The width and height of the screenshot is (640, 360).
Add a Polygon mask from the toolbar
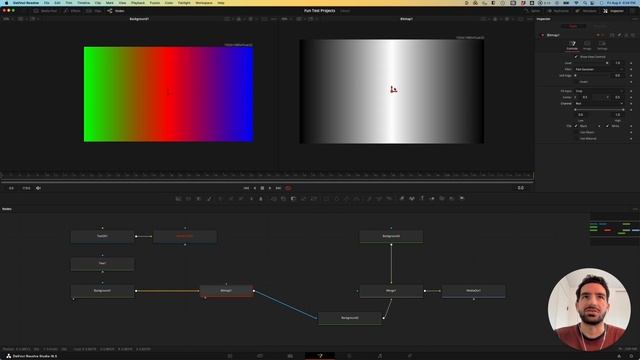coord(347,198)
